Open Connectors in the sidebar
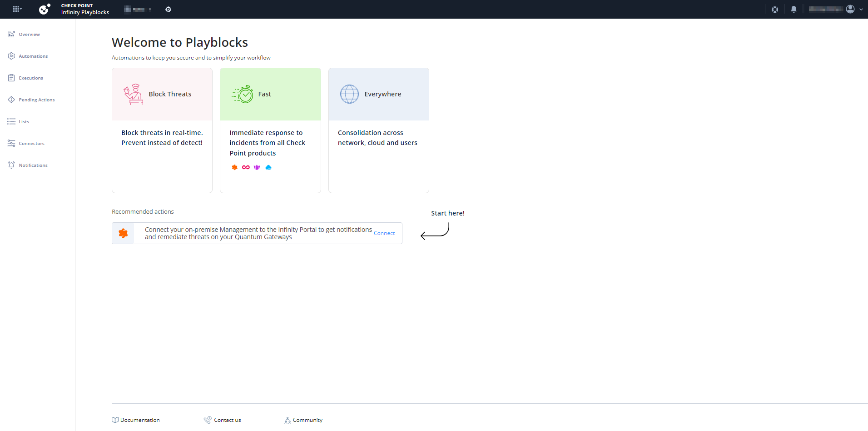Image resolution: width=868 pixels, height=431 pixels. [x=32, y=143]
